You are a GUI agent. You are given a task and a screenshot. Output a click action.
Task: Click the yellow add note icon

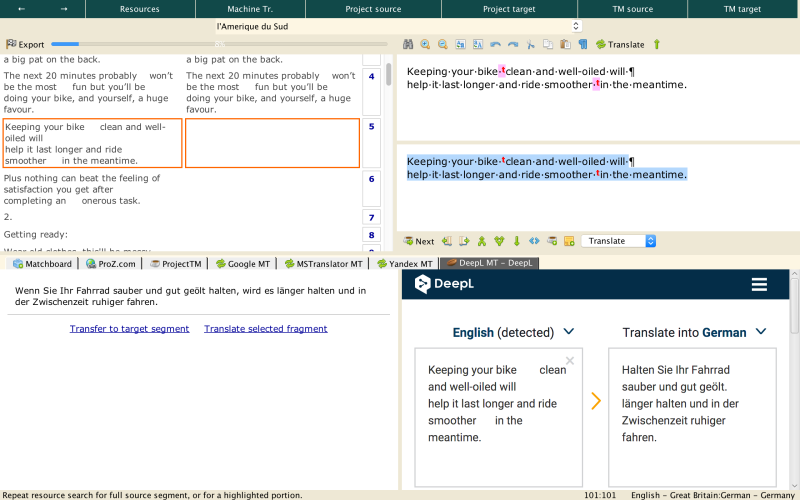569,241
